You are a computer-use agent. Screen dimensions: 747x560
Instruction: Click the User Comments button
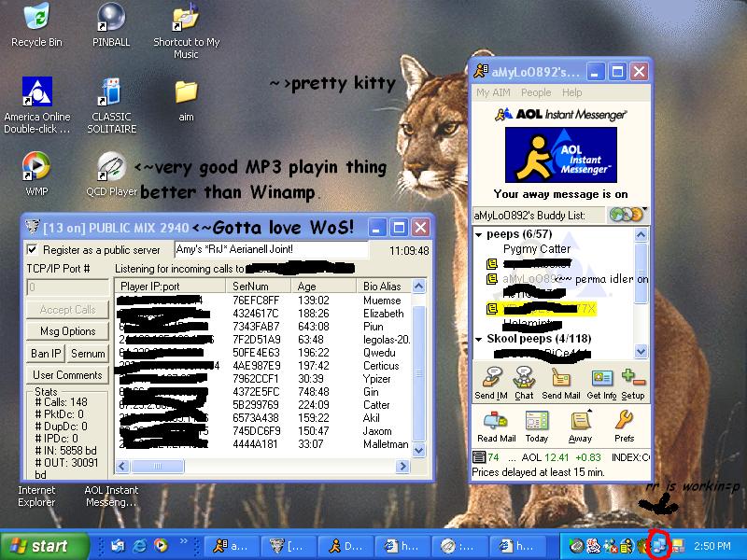point(67,375)
